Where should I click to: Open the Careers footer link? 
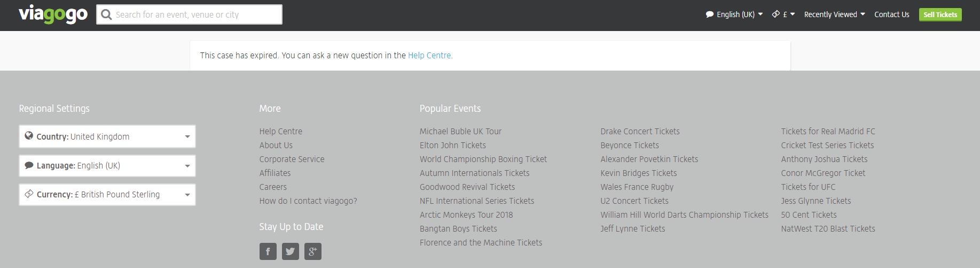pyautogui.click(x=273, y=187)
